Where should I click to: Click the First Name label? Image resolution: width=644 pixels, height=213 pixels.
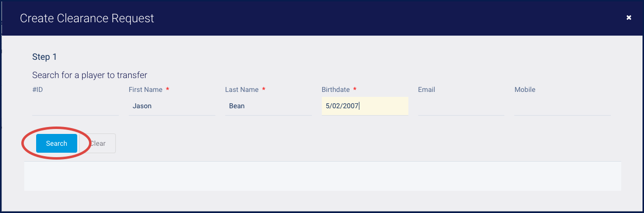pos(146,89)
